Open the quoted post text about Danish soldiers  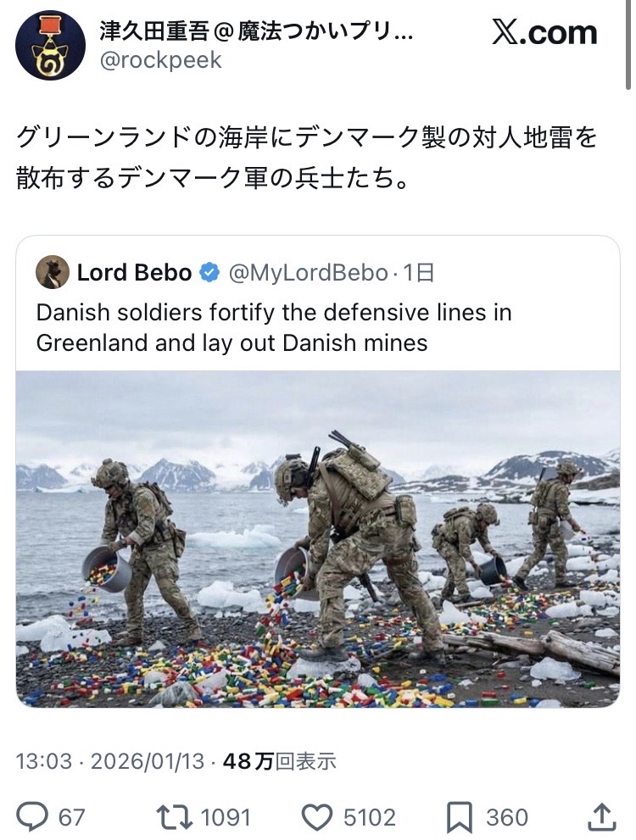click(274, 327)
